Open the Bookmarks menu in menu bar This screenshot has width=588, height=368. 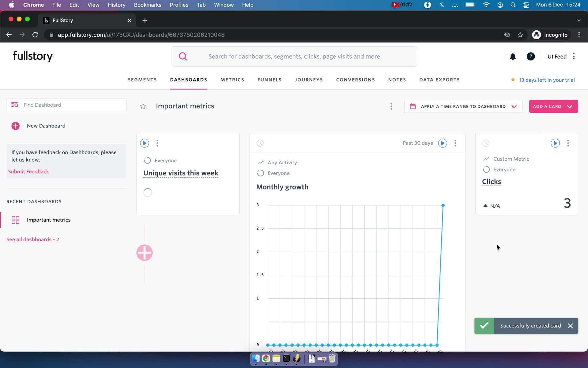pos(148,5)
